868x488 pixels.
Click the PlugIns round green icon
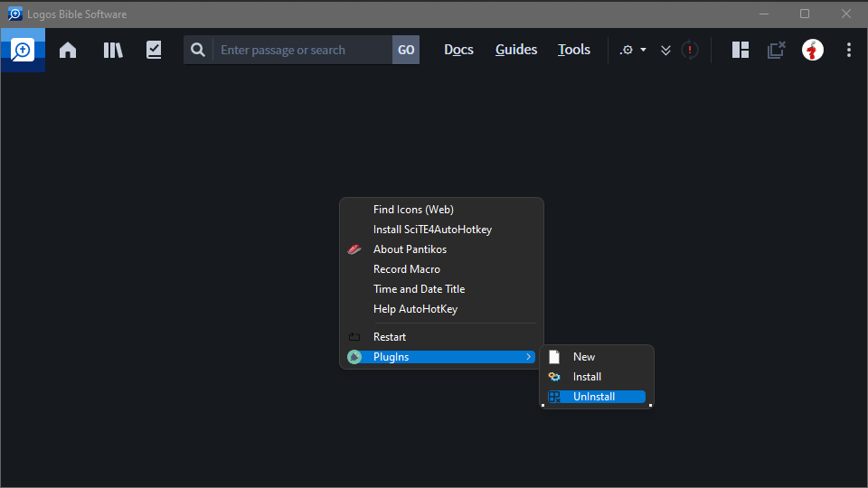tap(354, 357)
